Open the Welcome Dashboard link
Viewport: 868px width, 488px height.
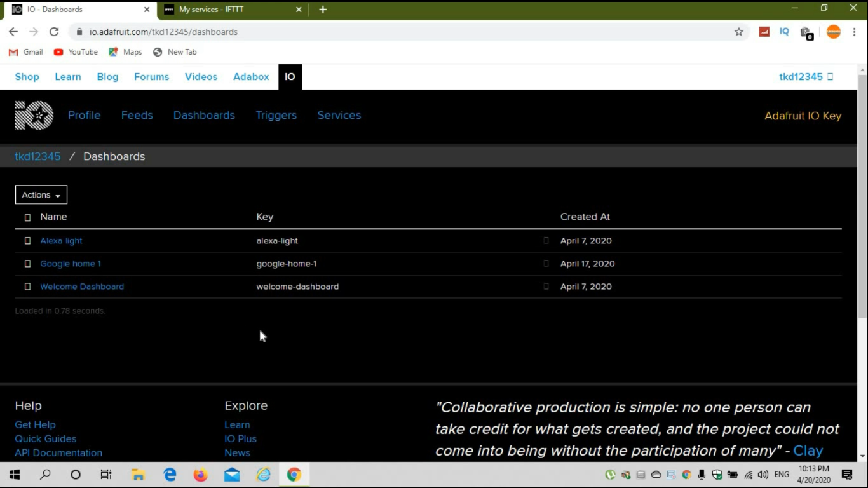[82, 287]
